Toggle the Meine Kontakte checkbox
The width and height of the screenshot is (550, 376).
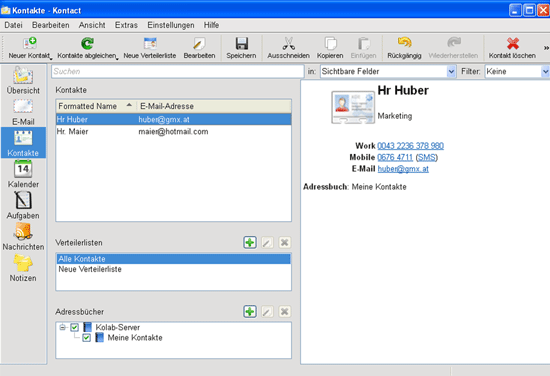coord(86,338)
